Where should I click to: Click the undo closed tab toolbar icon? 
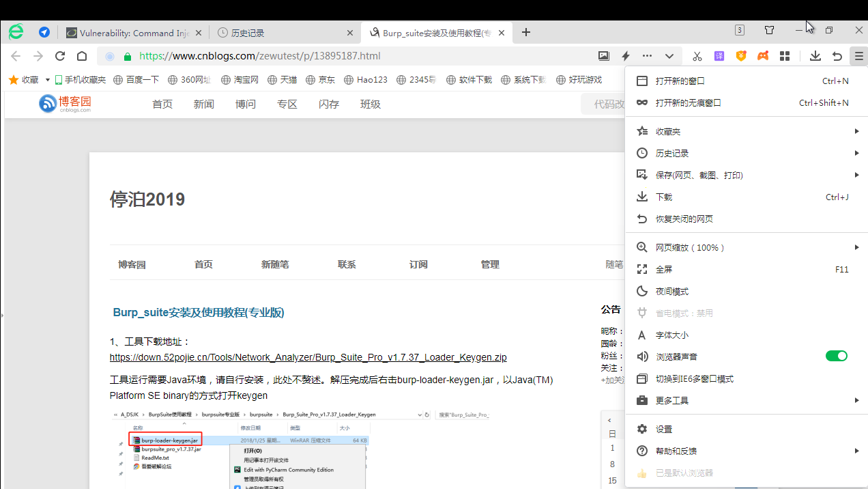coord(837,56)
